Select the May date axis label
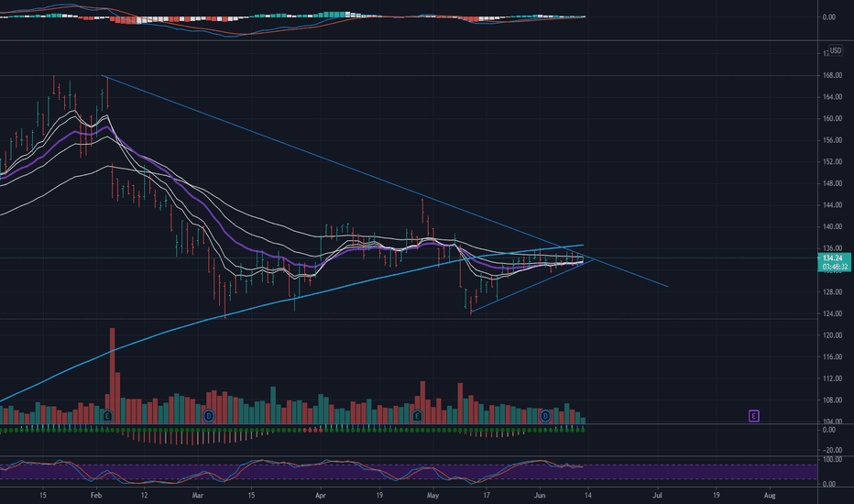 coord(433,495)
